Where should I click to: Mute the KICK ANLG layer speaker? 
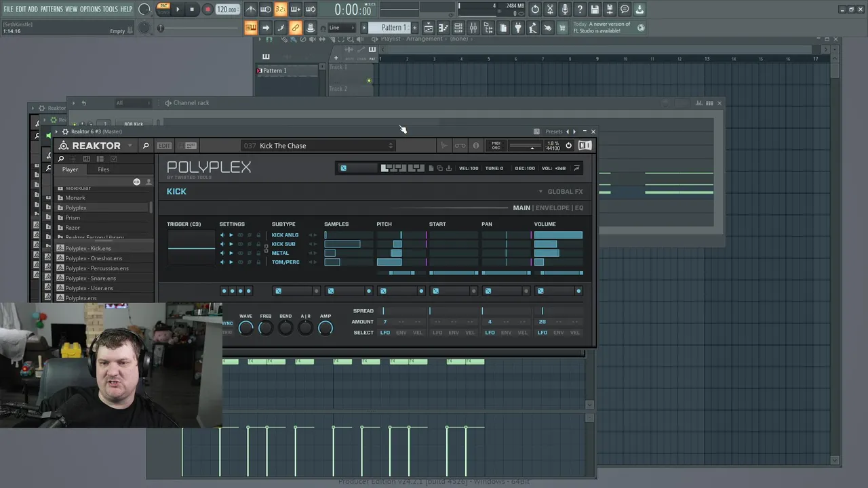[x=222, y=235]
